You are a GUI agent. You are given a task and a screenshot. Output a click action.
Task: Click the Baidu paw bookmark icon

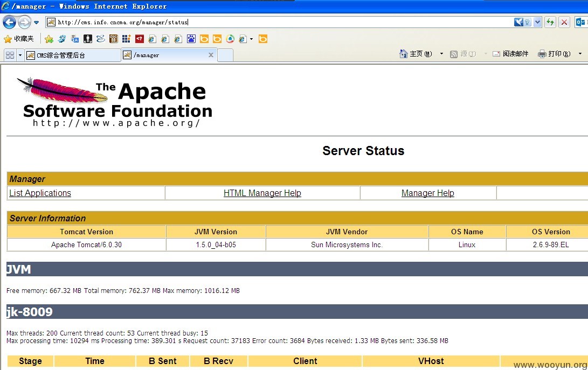(x=191, y=39)
